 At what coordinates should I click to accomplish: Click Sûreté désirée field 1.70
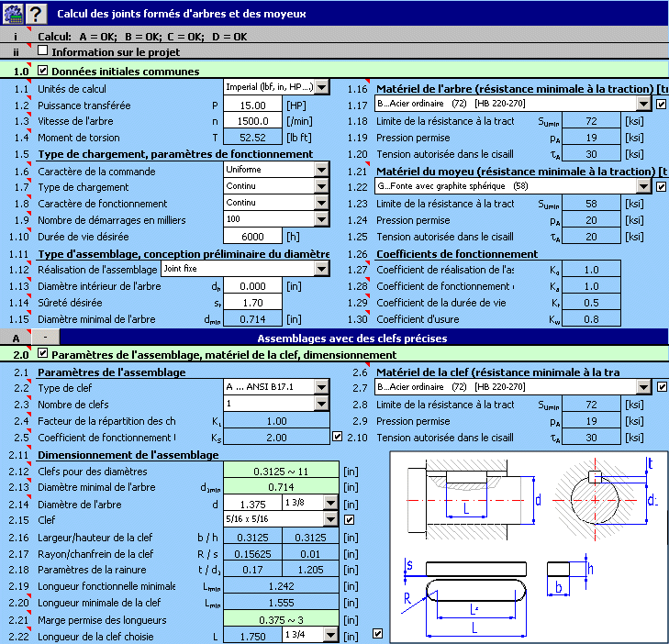point(252,303)
